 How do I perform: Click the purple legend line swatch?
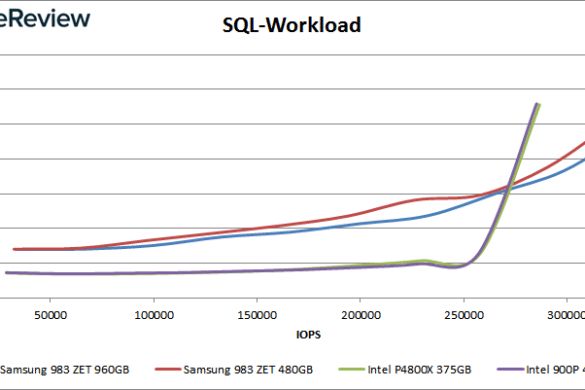click(510, 369)
